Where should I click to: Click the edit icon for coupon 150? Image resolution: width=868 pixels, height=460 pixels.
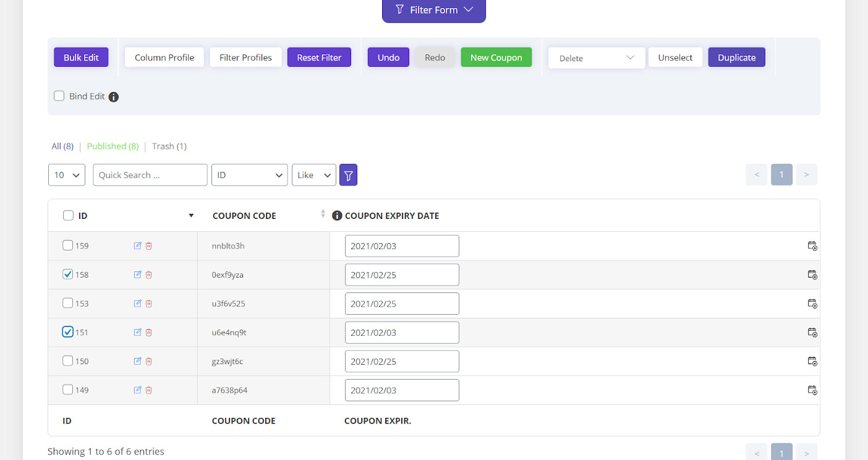tap(137, 361)
